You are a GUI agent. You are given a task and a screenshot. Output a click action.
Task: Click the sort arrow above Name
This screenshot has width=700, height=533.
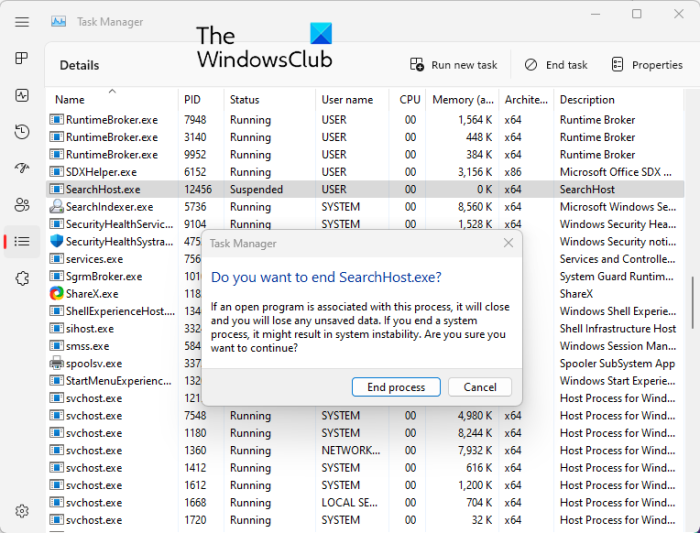point(112,91)
